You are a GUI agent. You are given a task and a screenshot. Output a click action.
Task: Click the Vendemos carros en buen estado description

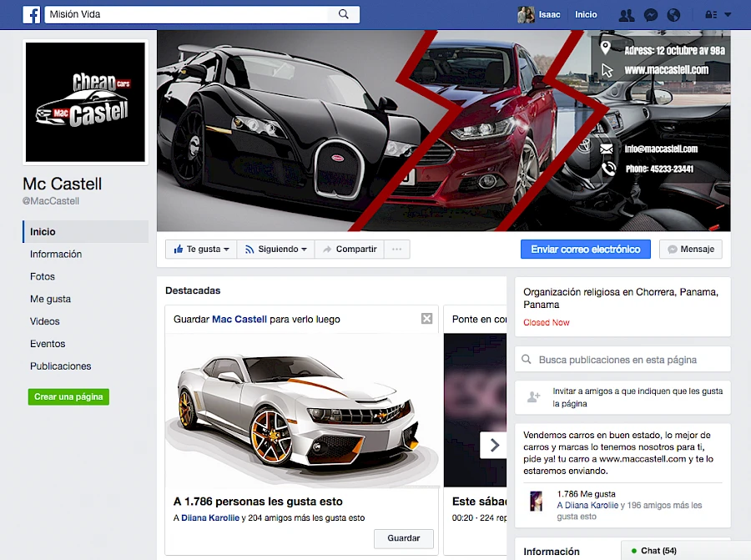tap(617, 453)
